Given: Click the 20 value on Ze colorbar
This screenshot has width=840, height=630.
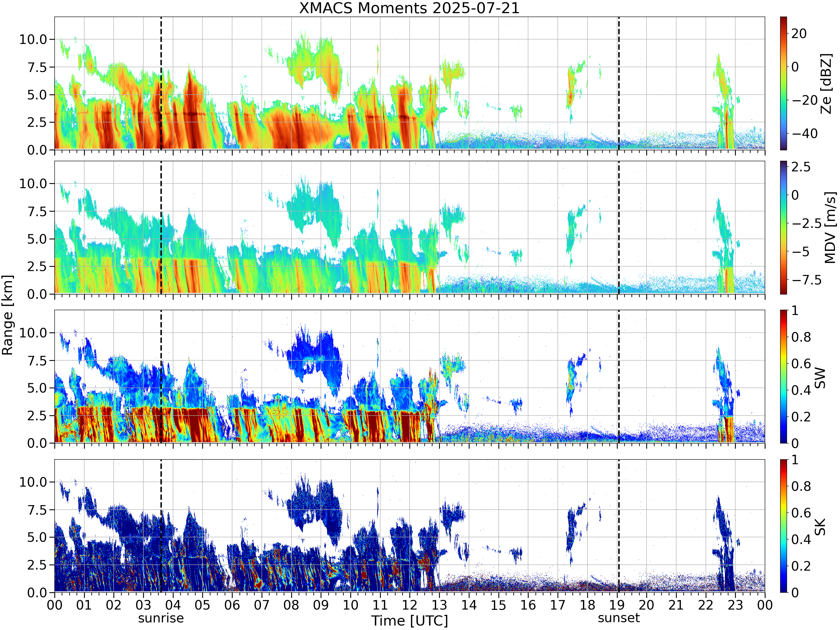Looking at the screenshot, I should (x=799, y=33).
